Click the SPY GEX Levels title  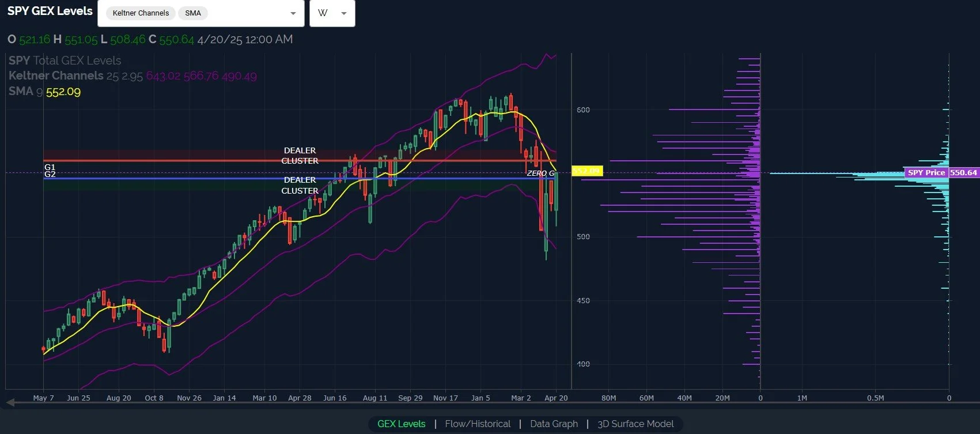(x=50, y=11)
